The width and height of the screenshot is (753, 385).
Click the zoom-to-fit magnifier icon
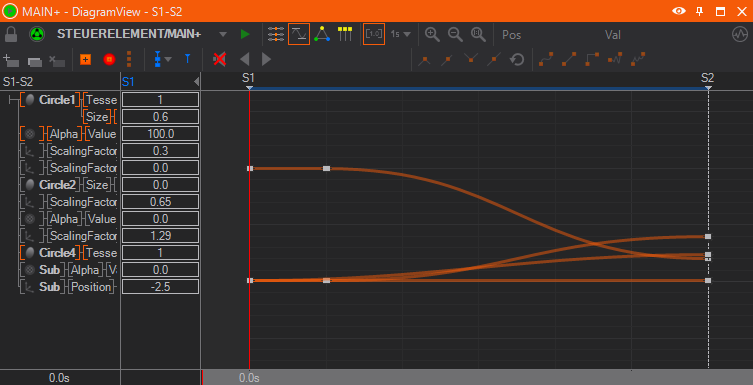(x=478, y=34)
